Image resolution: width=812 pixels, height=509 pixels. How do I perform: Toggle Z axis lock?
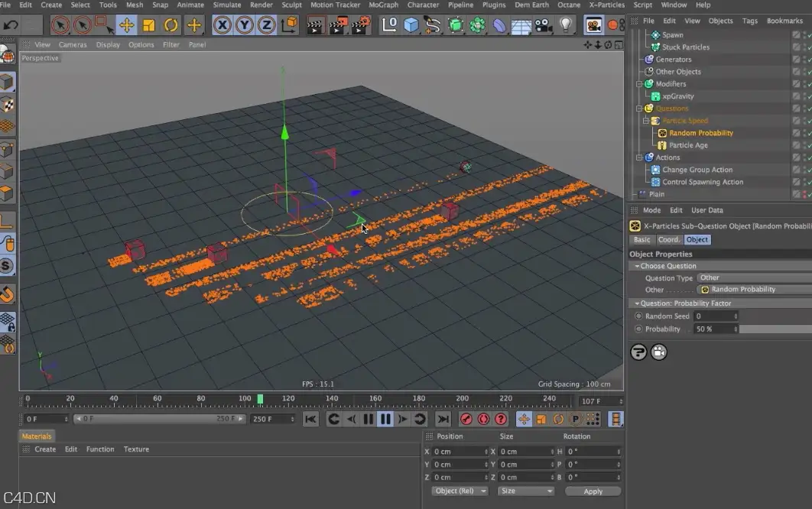(266, 25)
